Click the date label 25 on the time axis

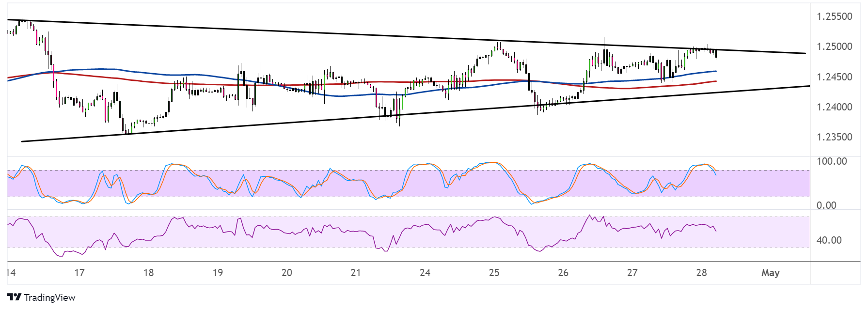[x=494, y=273]
